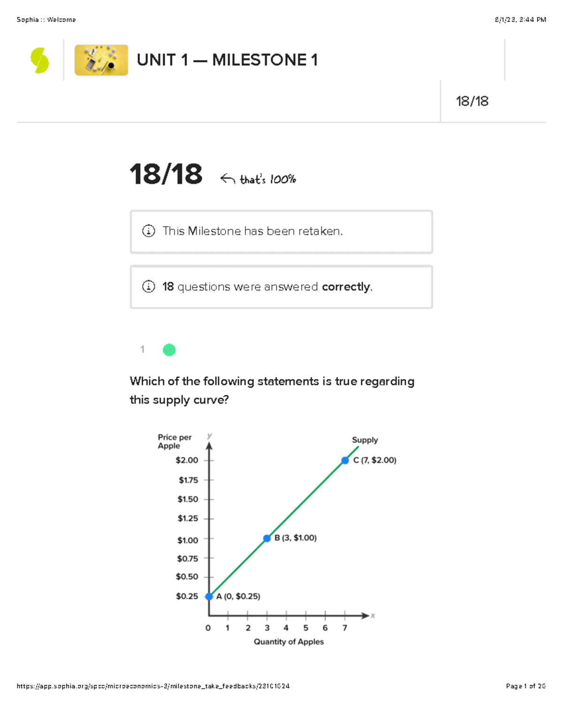Viewport: 563px width, 728px height.
Task: Click the 18 questions answered correctly box
Action: pos(281,287)
